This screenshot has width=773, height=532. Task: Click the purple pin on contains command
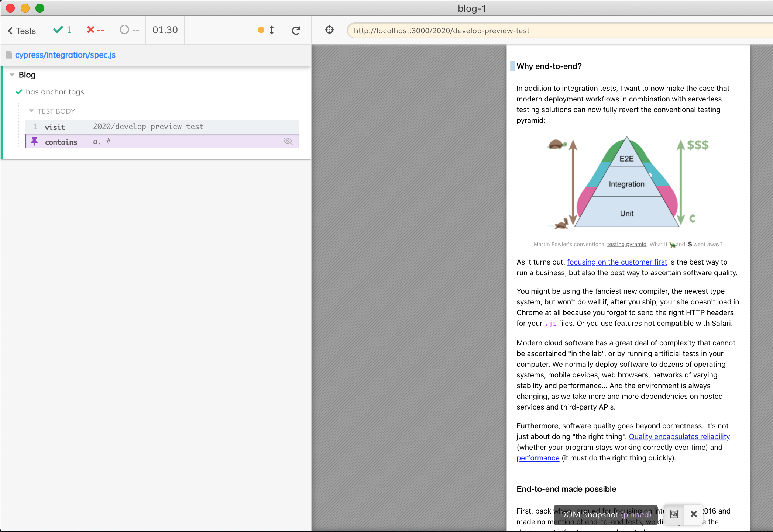point(34,141)
